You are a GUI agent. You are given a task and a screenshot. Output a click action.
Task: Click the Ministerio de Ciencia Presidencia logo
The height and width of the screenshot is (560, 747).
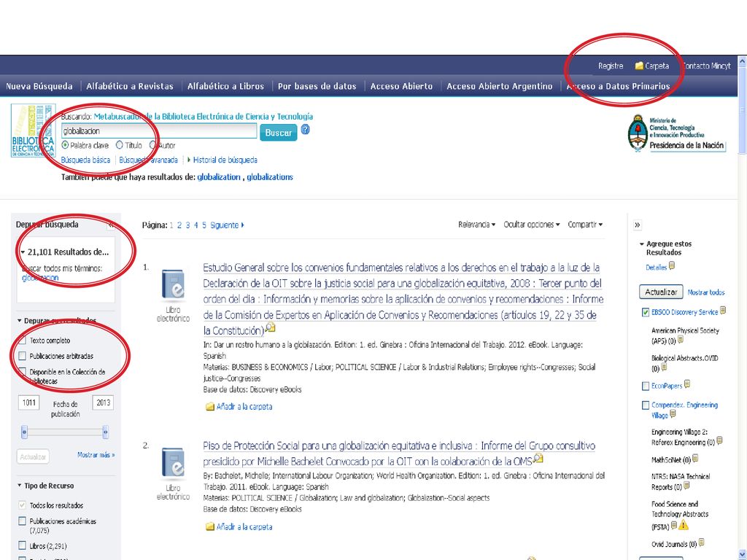[677, 133]
